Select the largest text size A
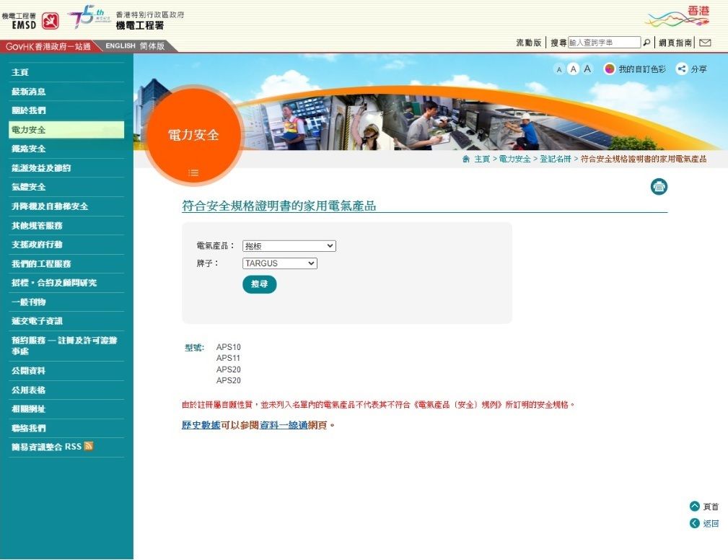 pos(587,69)
